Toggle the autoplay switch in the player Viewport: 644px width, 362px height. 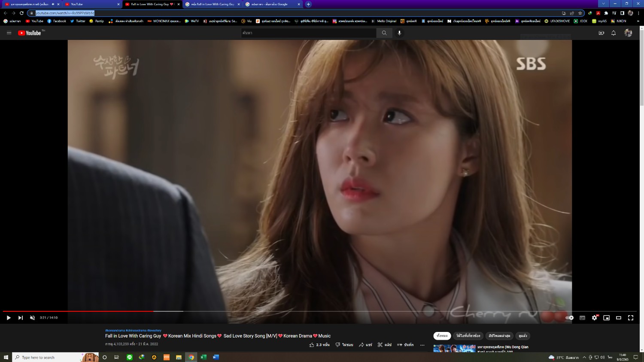point(570,318)
